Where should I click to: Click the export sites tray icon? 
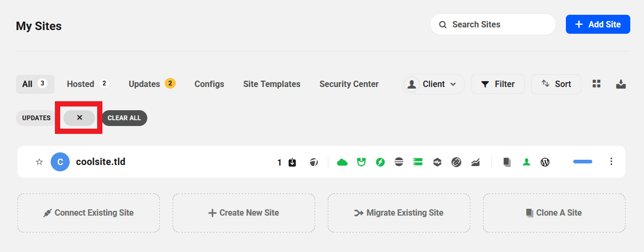point(621,84)
